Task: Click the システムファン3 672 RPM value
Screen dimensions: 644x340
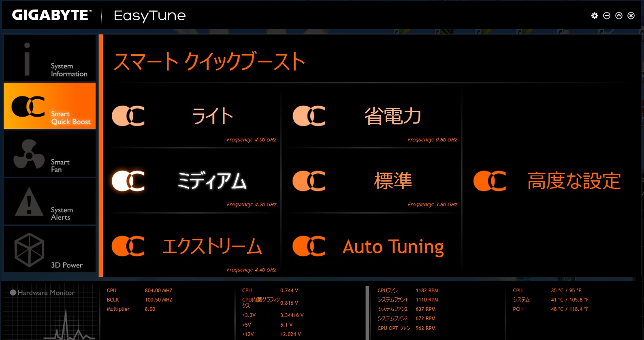Action: click(x=426, y=319)
